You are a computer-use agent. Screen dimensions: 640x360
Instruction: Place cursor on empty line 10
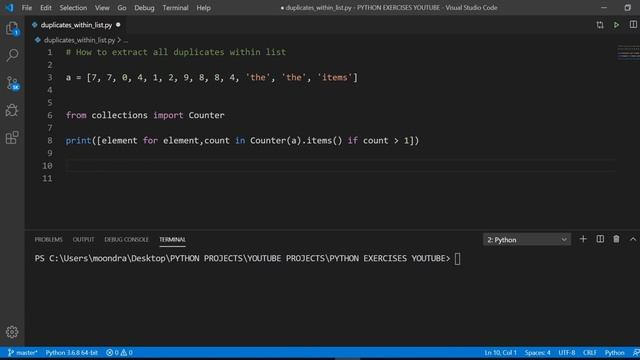tap(341, 166)
